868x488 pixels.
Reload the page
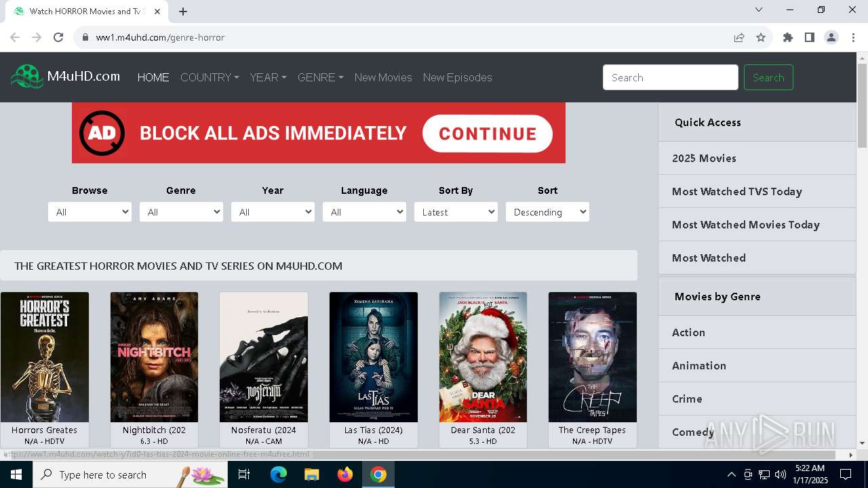[x=58, y=37]
